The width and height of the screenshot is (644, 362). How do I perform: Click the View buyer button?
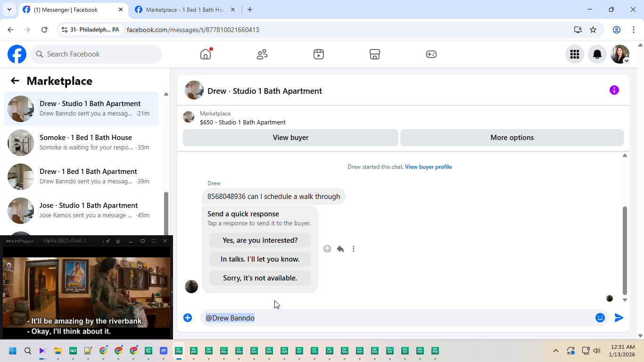[290, 138]
